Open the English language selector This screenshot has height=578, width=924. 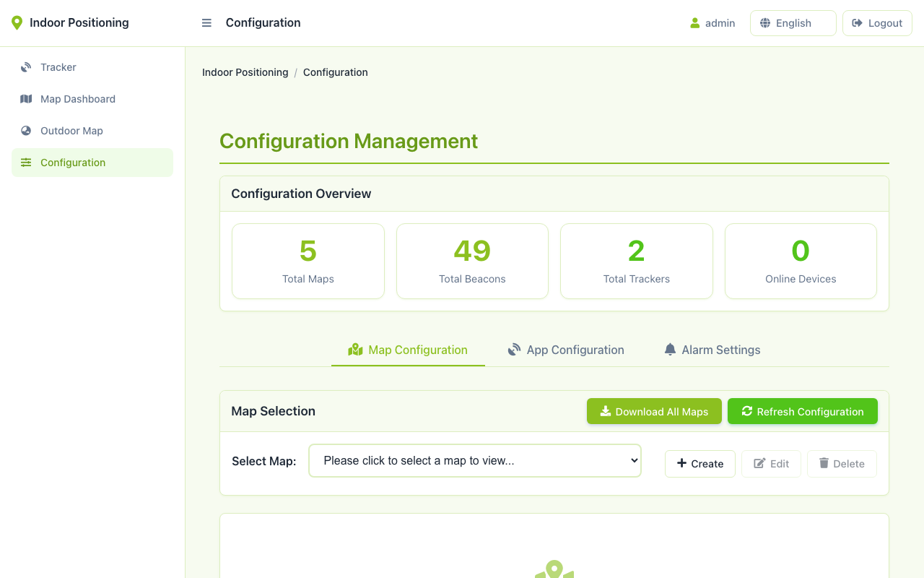click(x=793, y=23)
